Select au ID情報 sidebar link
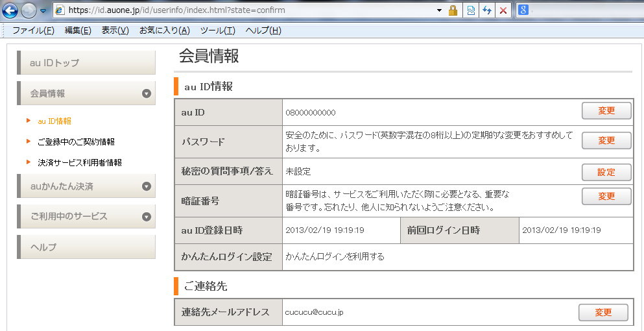Image resolution: width=644 pixels, height=331 pixels. 54,121
